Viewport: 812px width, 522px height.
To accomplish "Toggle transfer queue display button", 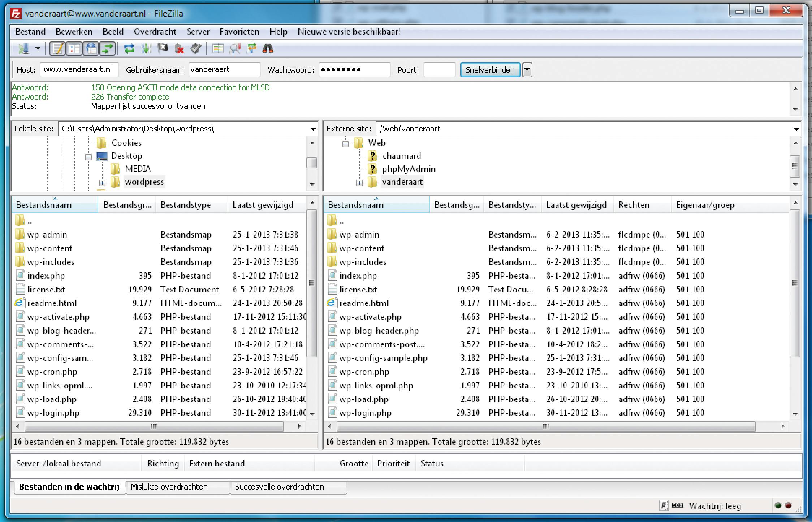I will pos(107,48).
